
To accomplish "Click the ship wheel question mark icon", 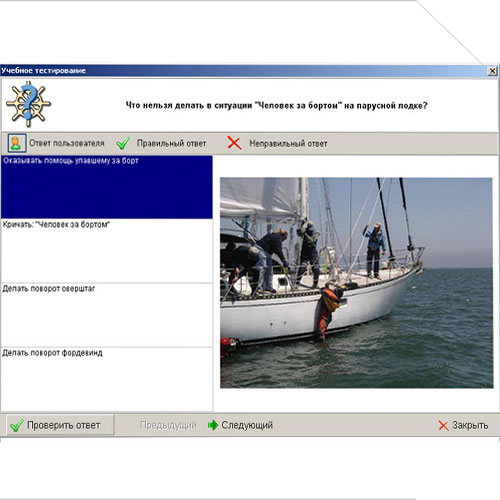I will point(28,104).
